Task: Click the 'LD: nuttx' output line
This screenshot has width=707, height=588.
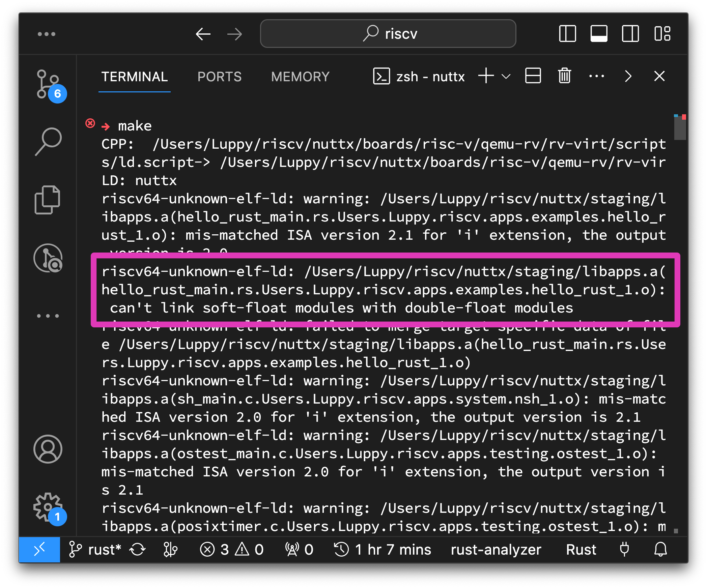Action: point(139,181)
